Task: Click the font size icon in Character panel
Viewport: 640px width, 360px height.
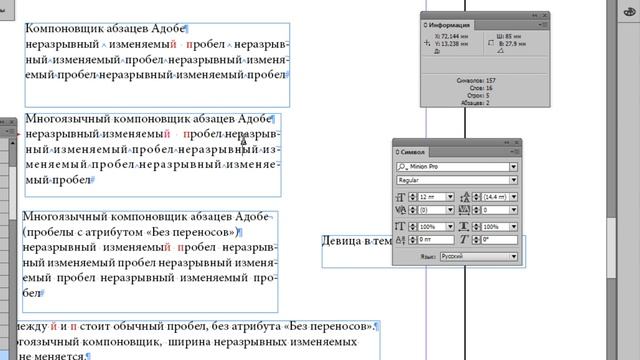Action: click(x=400, y=197)
